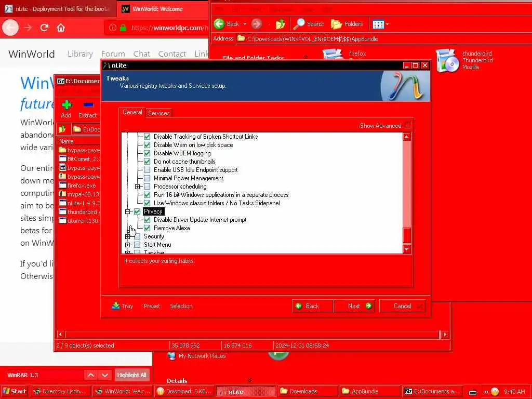Reload the WinWorld page

click(x=44, y=28)
